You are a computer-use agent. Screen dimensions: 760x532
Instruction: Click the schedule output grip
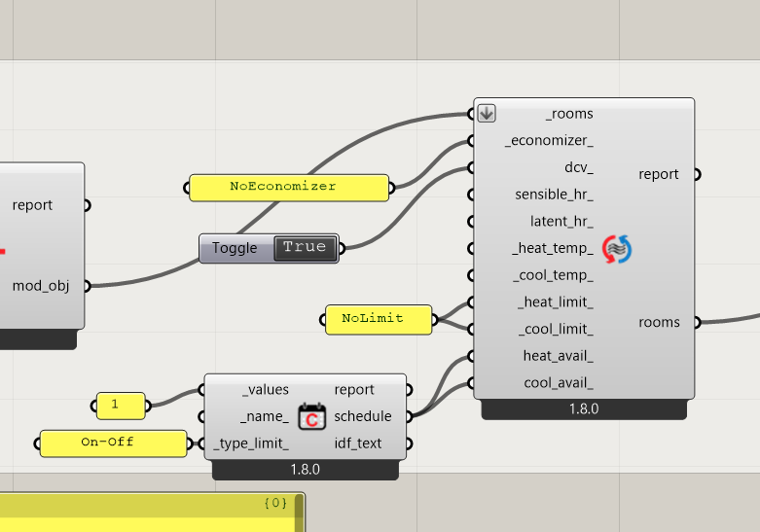tap(410, 416)
